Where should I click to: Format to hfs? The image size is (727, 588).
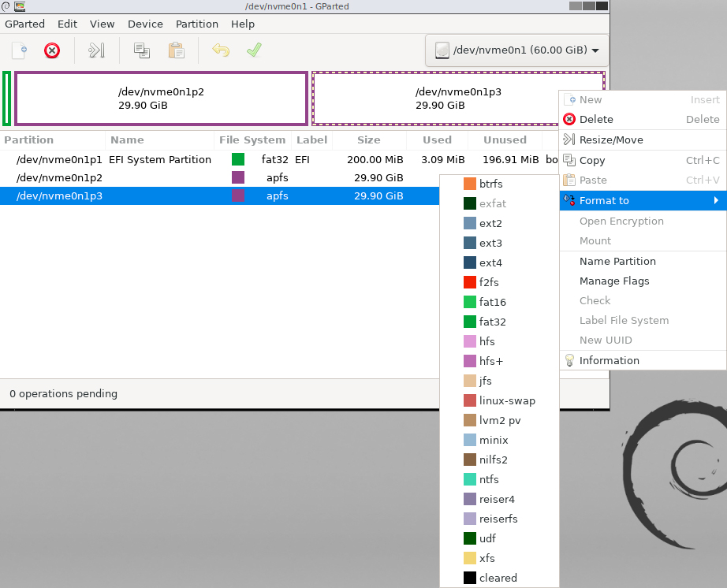(499, 341)
